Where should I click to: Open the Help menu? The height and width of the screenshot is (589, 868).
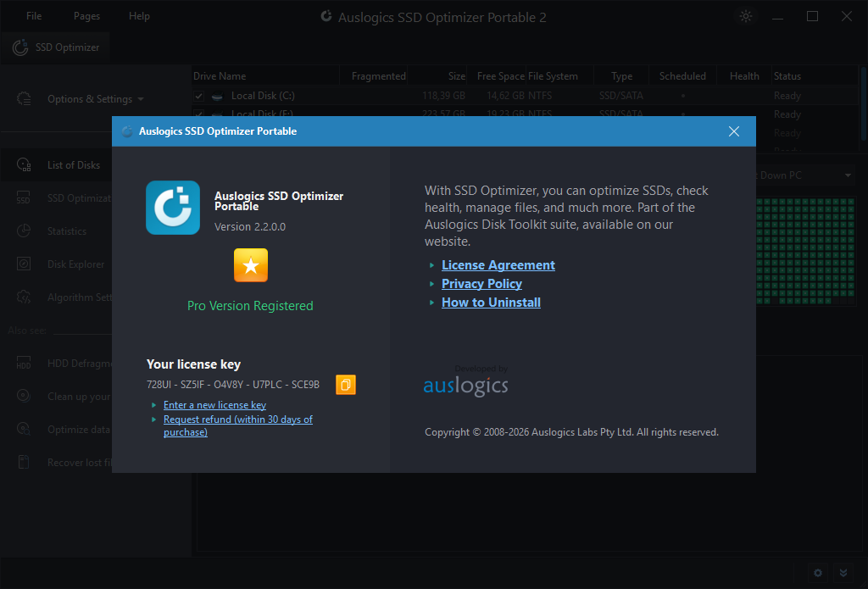click(140, 16)
